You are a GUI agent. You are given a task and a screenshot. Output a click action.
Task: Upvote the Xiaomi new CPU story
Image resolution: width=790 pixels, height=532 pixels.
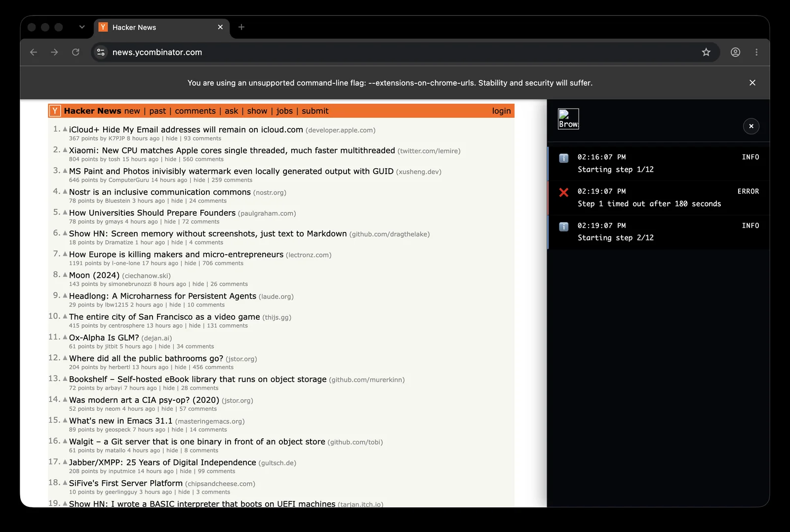coord(65,150)
